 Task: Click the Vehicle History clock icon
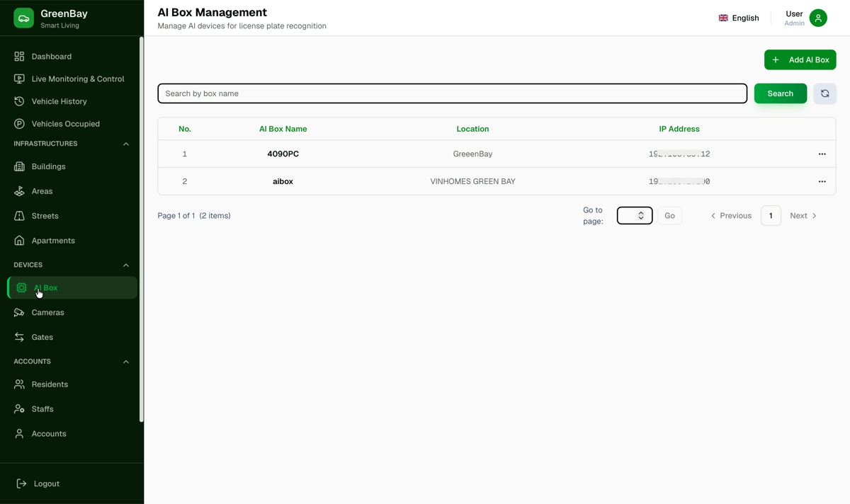tap(19, 101)
